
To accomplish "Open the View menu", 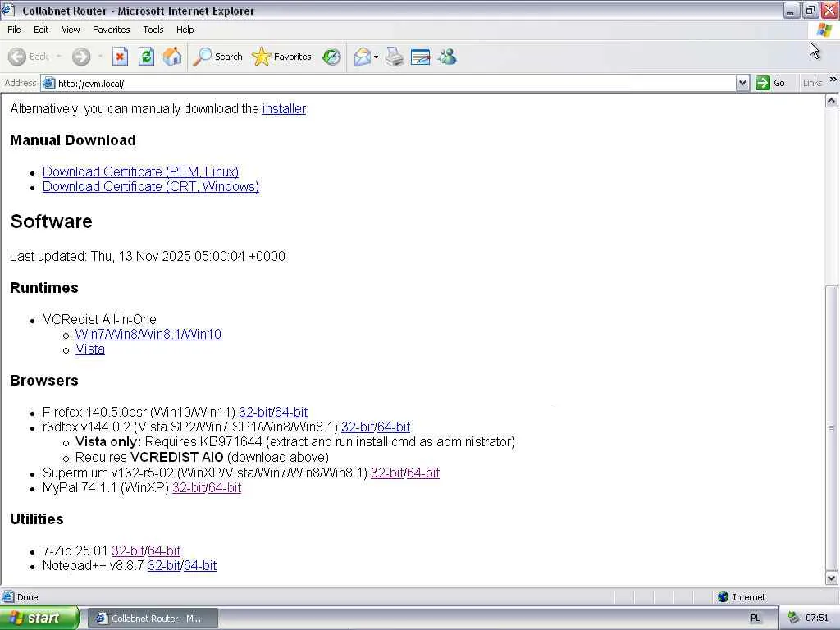I will point(71,30).
